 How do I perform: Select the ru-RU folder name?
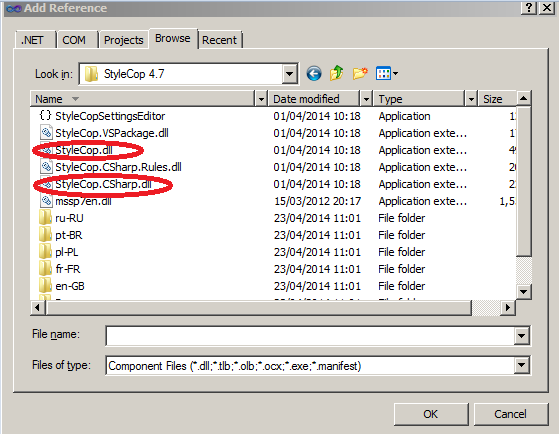point(69,218)
